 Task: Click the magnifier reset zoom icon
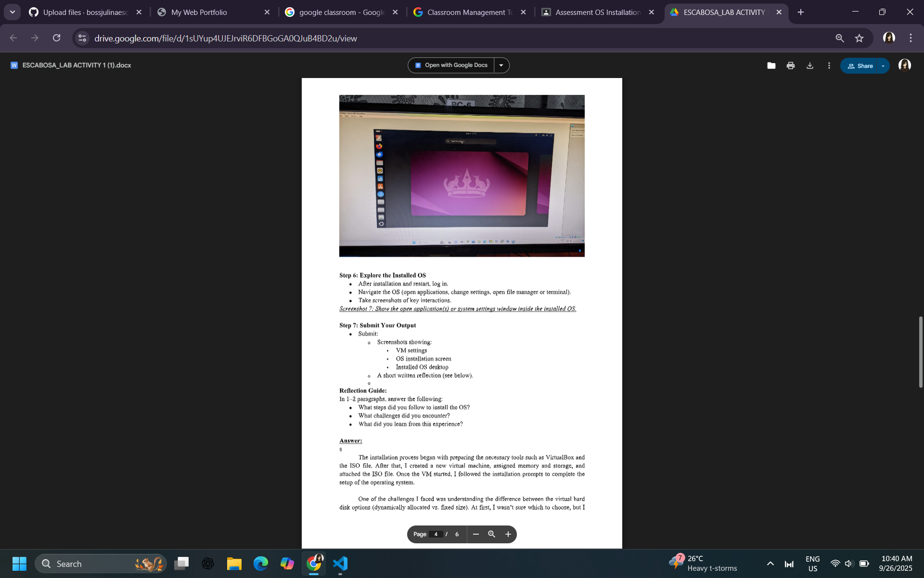tap(491, 534)
